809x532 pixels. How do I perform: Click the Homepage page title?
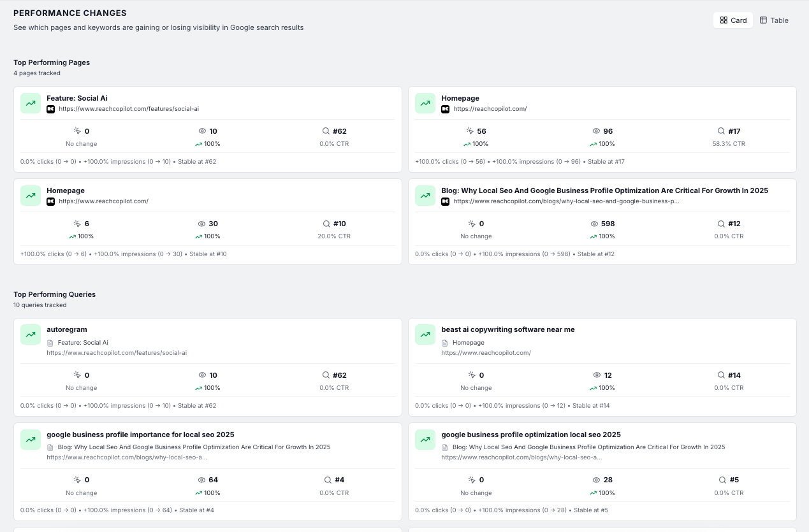point(460,98)
